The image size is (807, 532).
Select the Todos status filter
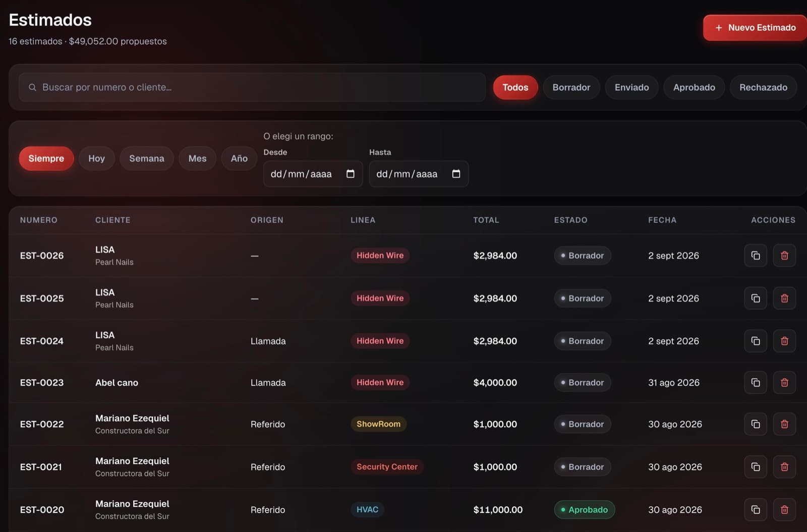515,87
